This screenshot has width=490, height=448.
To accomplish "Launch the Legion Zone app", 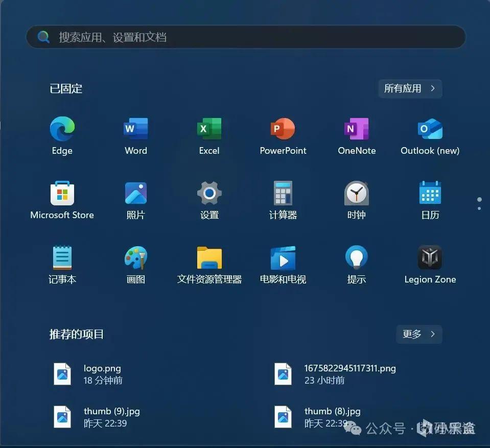I will tap(430, 257).
